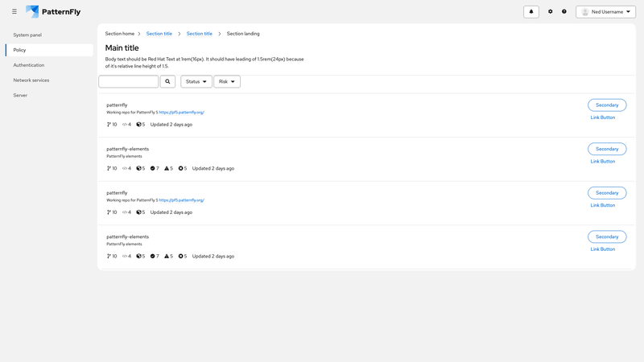Click code icon in first patternfly-elements row
The width and height of the screenshot is (644, 362).
[125, 168]
